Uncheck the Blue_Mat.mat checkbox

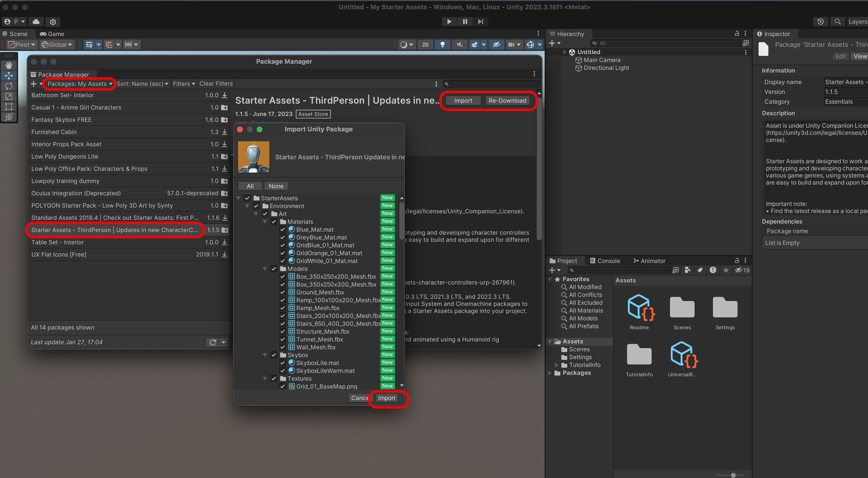[283, 230]
